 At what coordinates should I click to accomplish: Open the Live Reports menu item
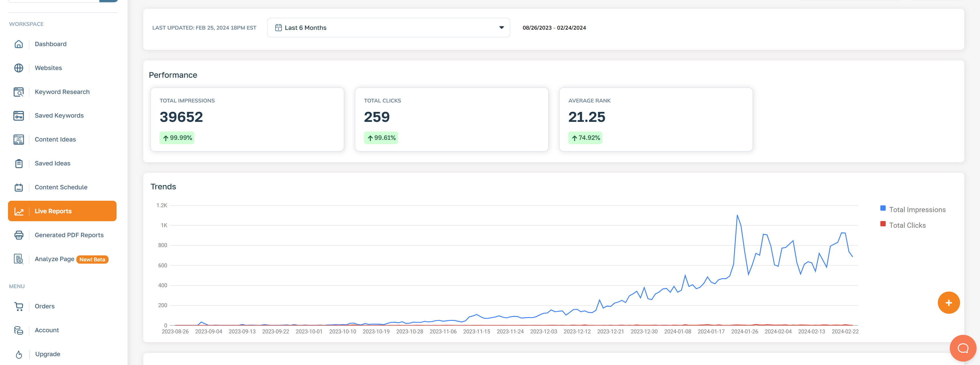(53, 211)
